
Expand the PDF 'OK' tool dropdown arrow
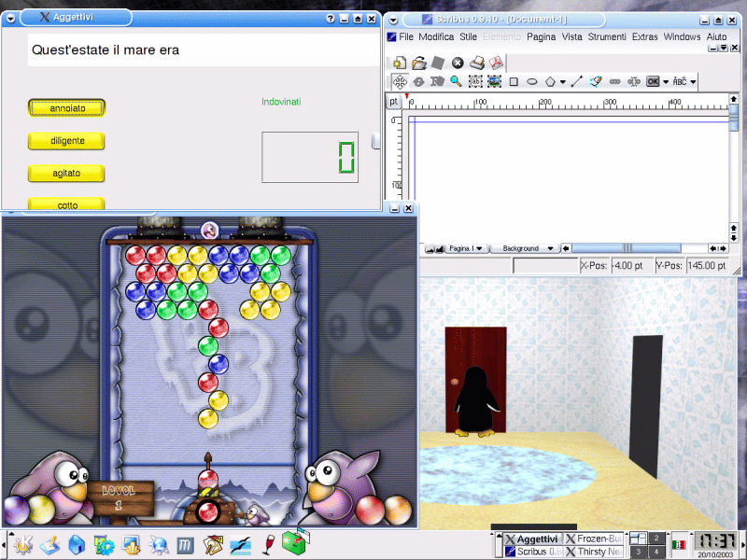[666, 82]
